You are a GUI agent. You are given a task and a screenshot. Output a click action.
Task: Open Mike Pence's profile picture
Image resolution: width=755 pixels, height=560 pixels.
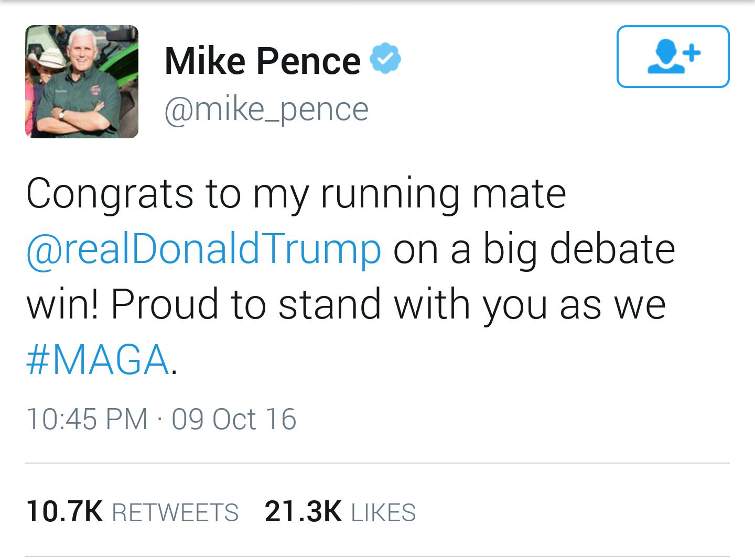[x=82, y=82]
